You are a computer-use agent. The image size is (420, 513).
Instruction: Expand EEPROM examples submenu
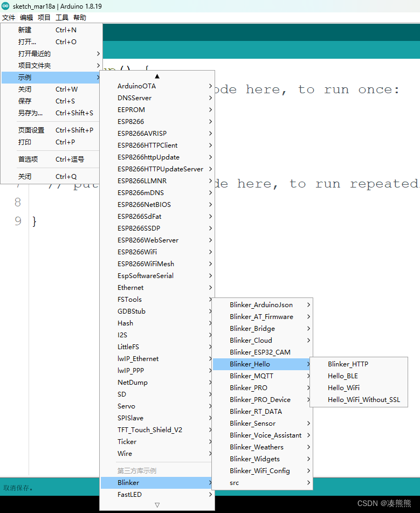coord(157,109)
